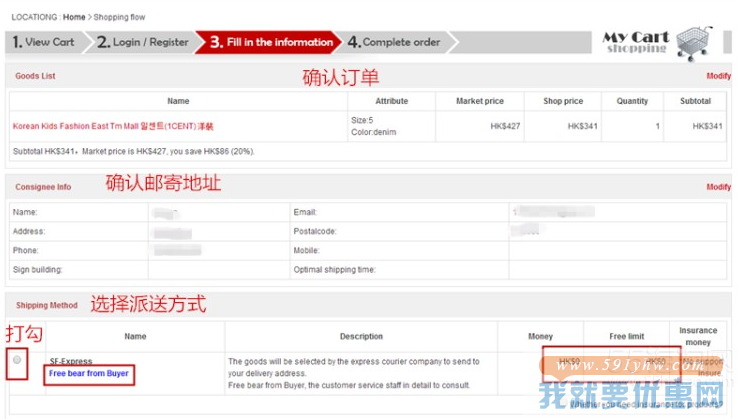The image size is (738, 419).
Task: Click the goods Subtotal column header
Action: pyautogui.click(x=695, y=101)
